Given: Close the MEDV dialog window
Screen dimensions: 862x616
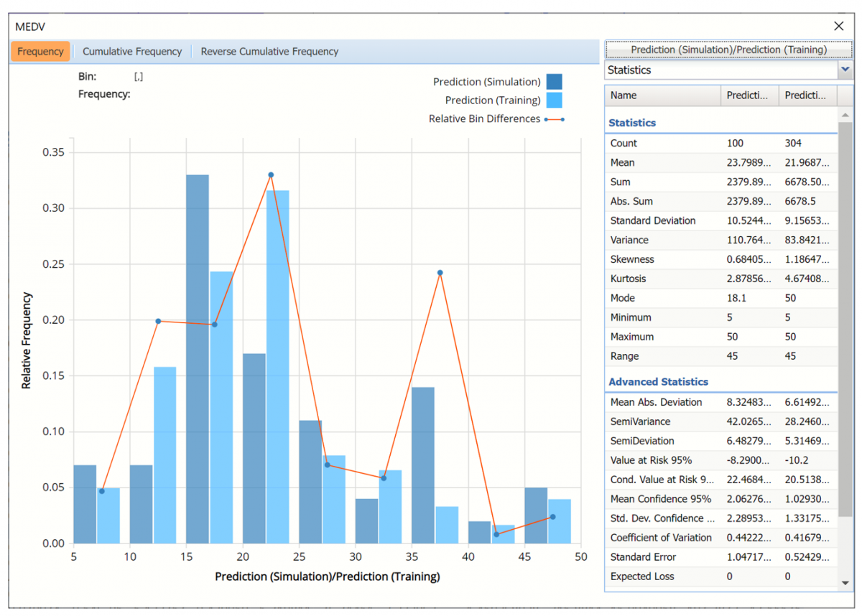Looking at the screenshot, I should 838,27.
